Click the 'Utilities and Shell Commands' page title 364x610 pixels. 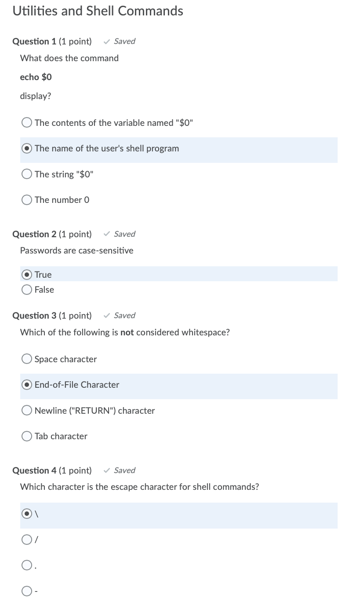coord(98,11)
